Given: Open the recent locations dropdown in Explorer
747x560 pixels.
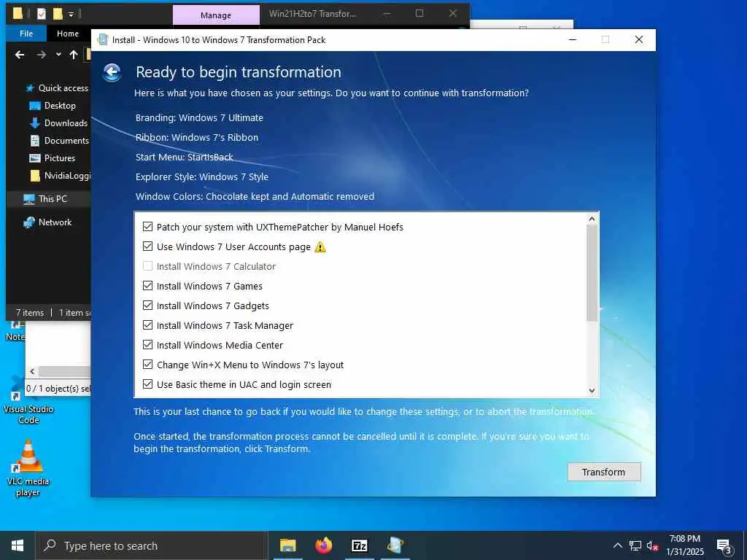Looking at the screenshot, I should tap(58, 55).
